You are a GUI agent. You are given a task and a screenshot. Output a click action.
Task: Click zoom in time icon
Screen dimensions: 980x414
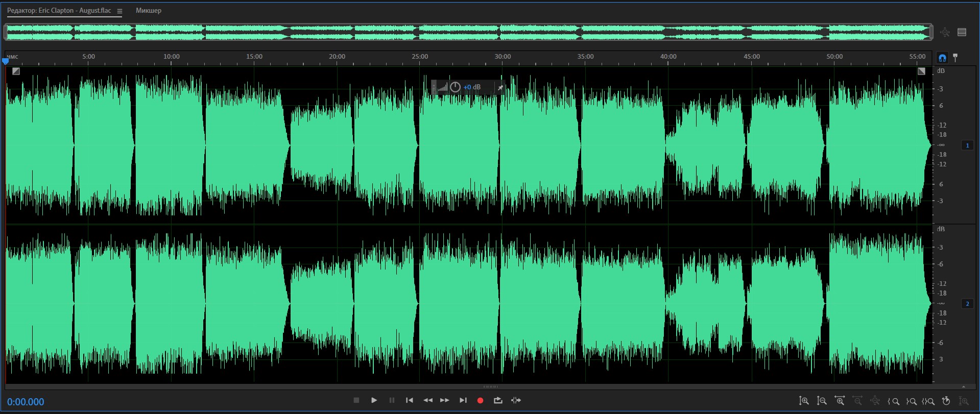click(x=840, y=401)
